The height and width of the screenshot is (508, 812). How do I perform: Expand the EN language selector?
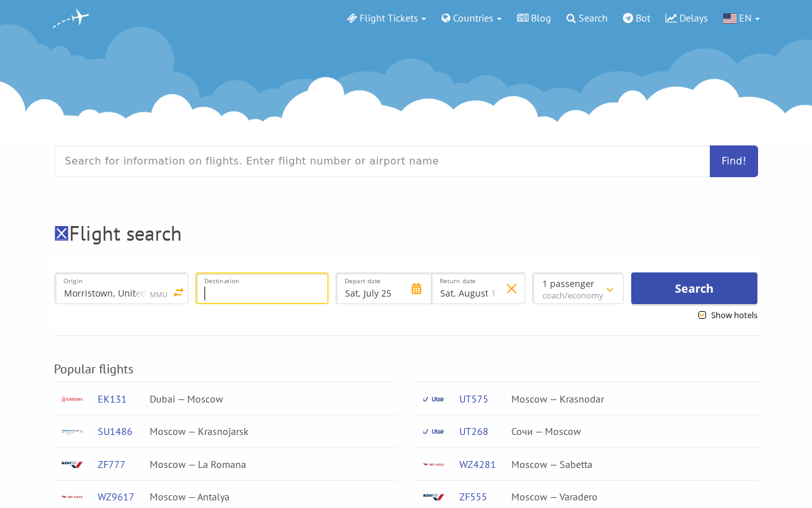[741, 18]
